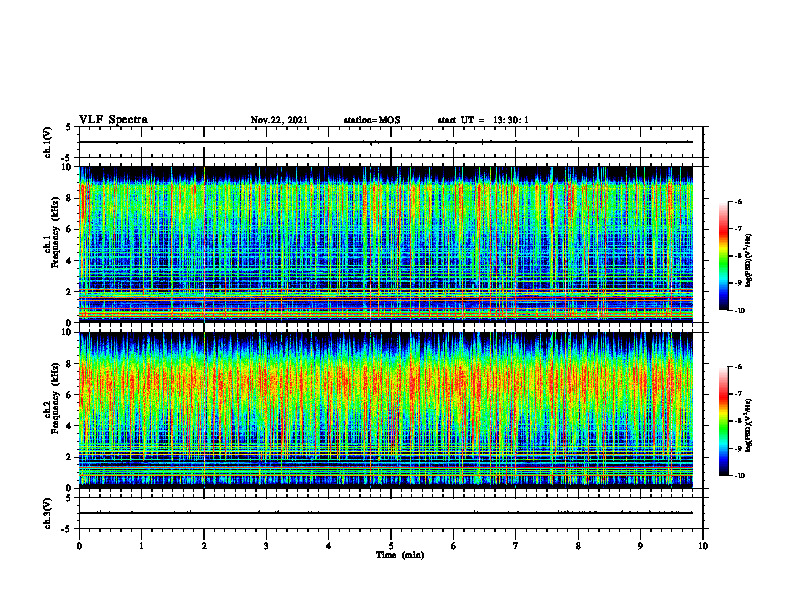Click time axis tick label "0"
The image size is (792, 612).
[x=79, y=546]
